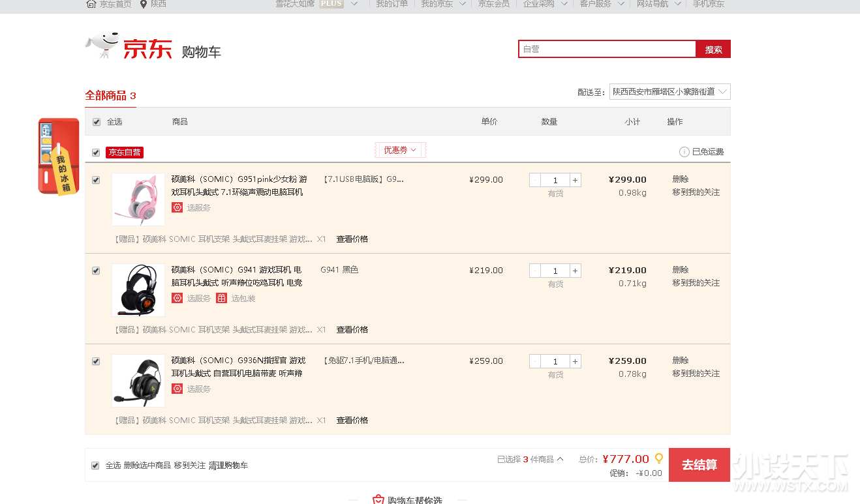
Task: Open the JD home icon link
Action: pyautogui.click(x=91, y=4)
